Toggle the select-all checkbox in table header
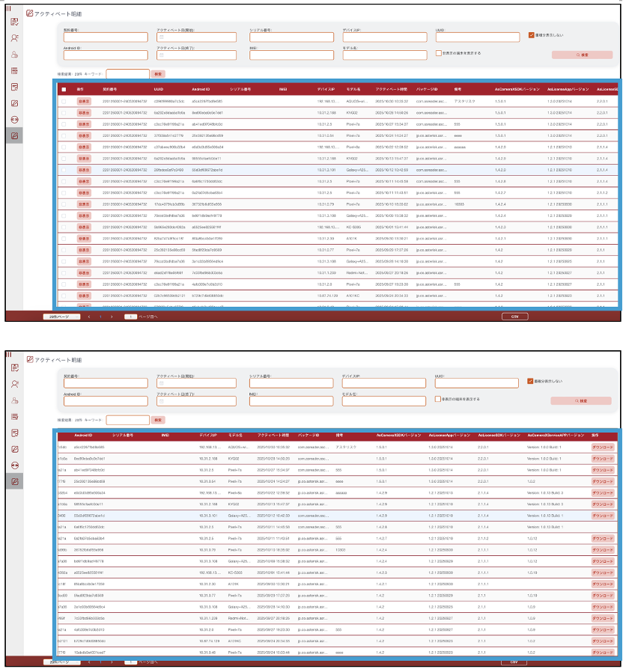Viewport: 623px width, 672px height. pyautogui.click(x=64, y=89)
